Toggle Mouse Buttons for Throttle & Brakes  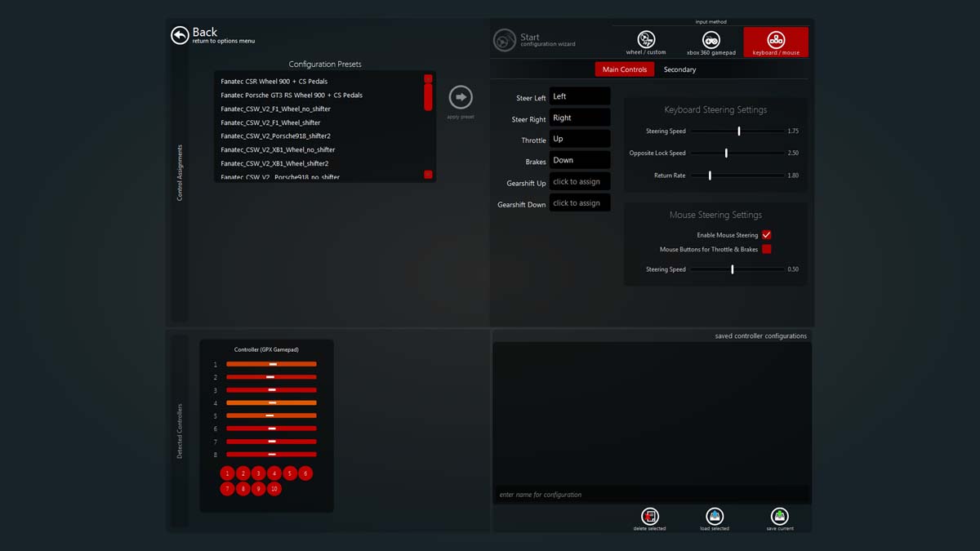pyautogui.click(x=766, y=249)
